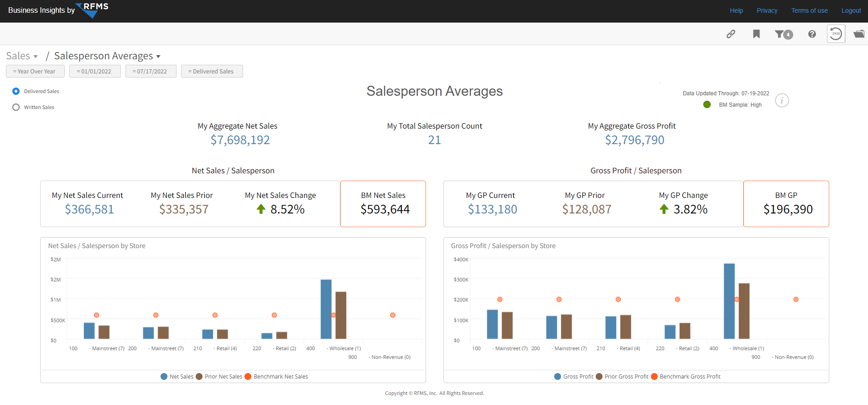Click green up arrow beside 8.52%
This screenshot has width=868, height=405.
(x=261, y=209)
